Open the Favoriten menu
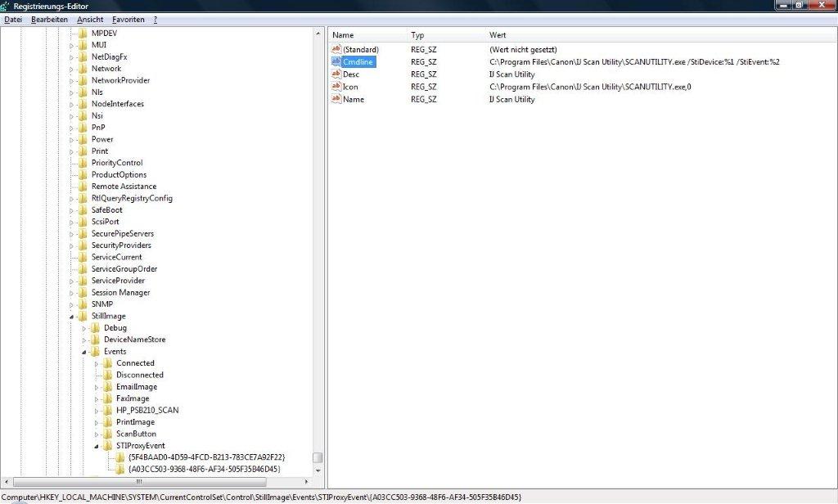The image size is (838, 504). (128, 19)
